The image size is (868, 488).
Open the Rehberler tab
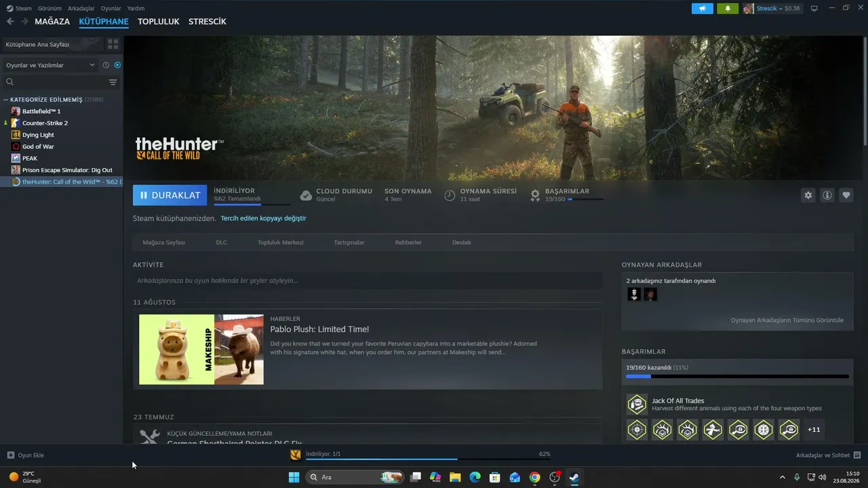coord(408,243)
